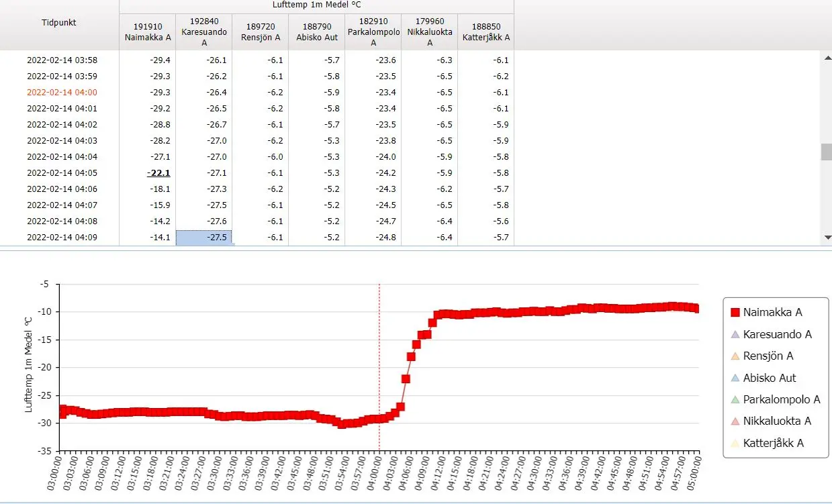
Task: Select the highlighted -27.5 Karesuando cell
Action: tap(204, 238)
